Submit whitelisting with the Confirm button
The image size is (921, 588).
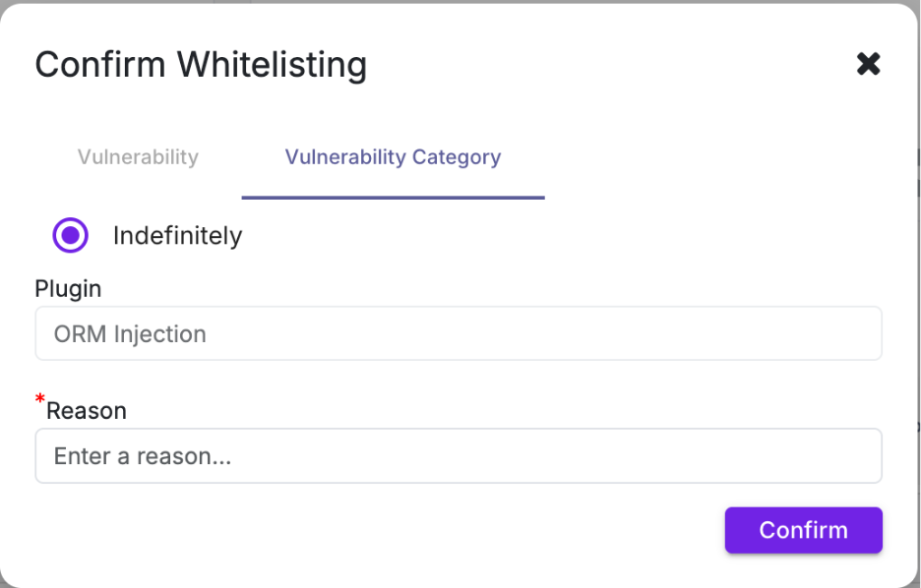[803, 530]
